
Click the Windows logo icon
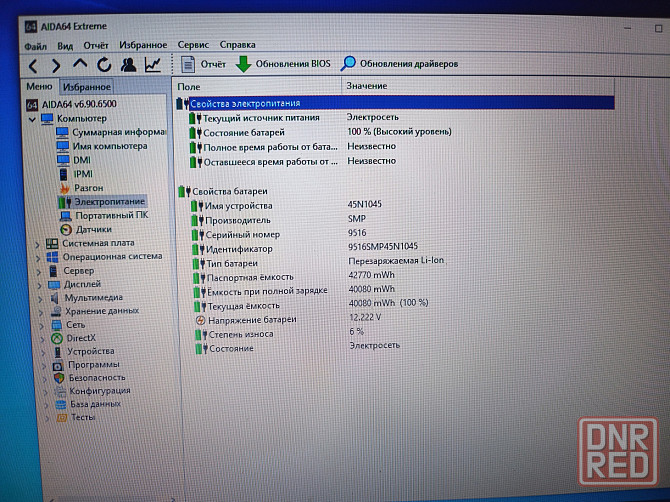point(53,257)
